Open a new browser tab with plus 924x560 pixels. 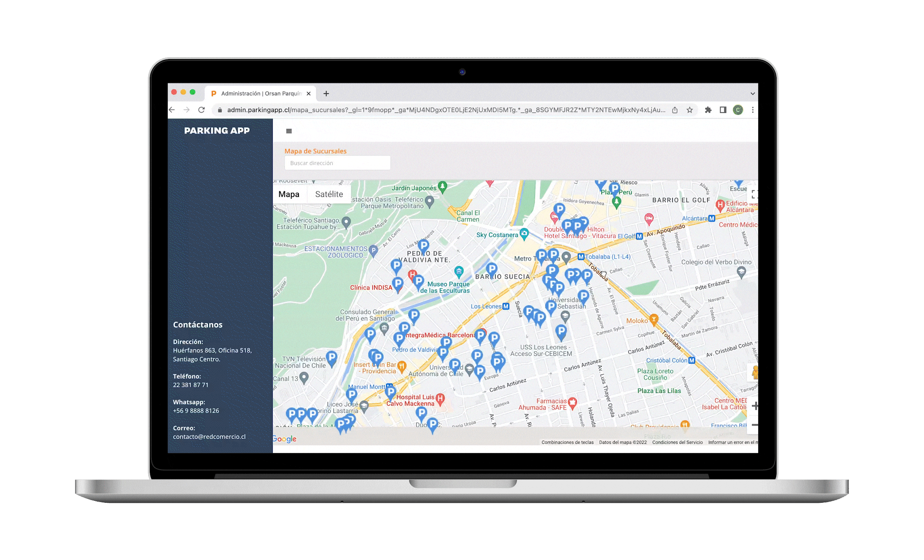[326, 94]
